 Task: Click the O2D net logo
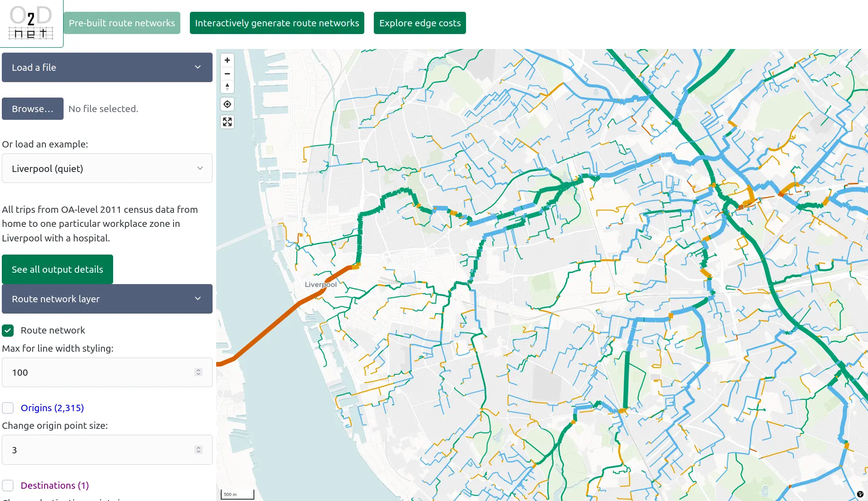pos(31,23)
